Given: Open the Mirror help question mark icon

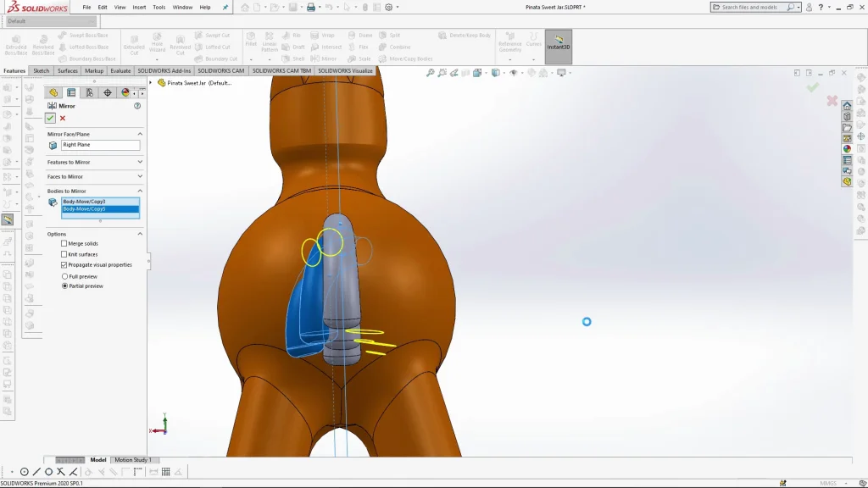Looking at the screenshot, I should 137,106.
